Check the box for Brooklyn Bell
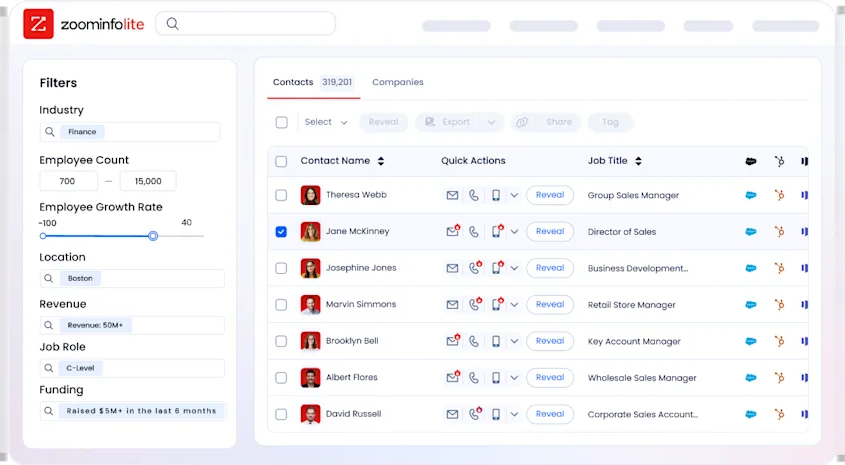Image resolution: width=845 pixels, height=465 pixels. [x=281, y=341]
